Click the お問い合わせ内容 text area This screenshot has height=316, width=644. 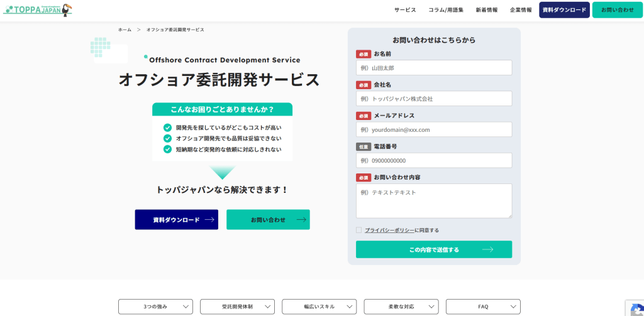(x=434, y=200)
